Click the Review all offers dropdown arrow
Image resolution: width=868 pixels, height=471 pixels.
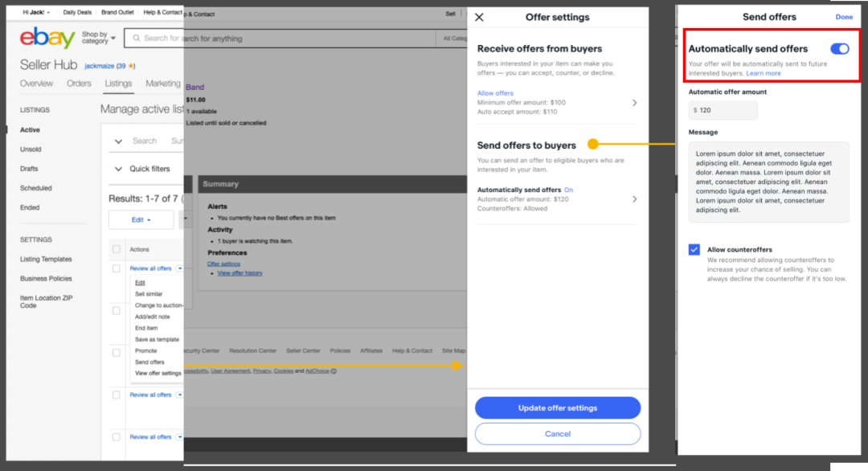[x=179, y=268]
